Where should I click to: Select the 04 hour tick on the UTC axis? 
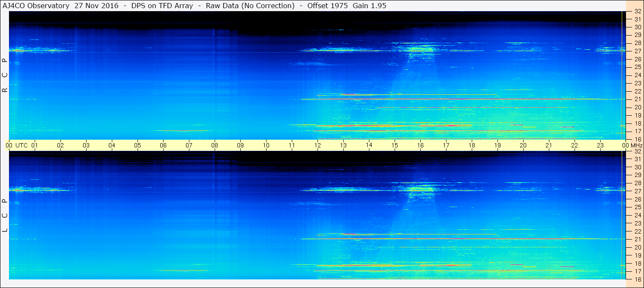(x=112, y=145)
